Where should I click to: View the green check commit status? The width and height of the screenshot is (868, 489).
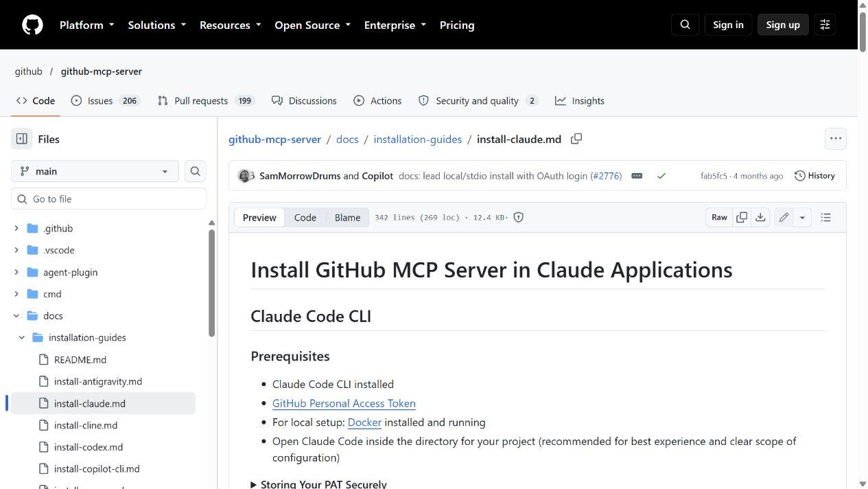pos(661,176)
